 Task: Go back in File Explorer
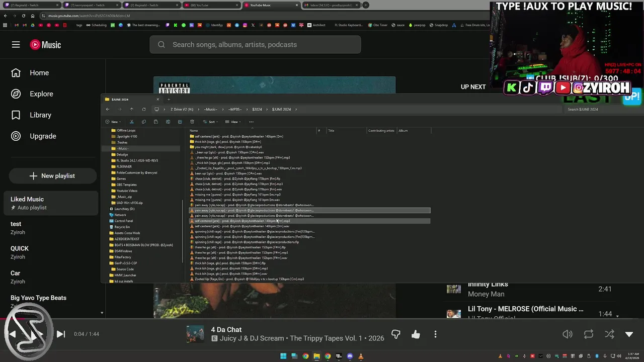(x=108, y=109)
